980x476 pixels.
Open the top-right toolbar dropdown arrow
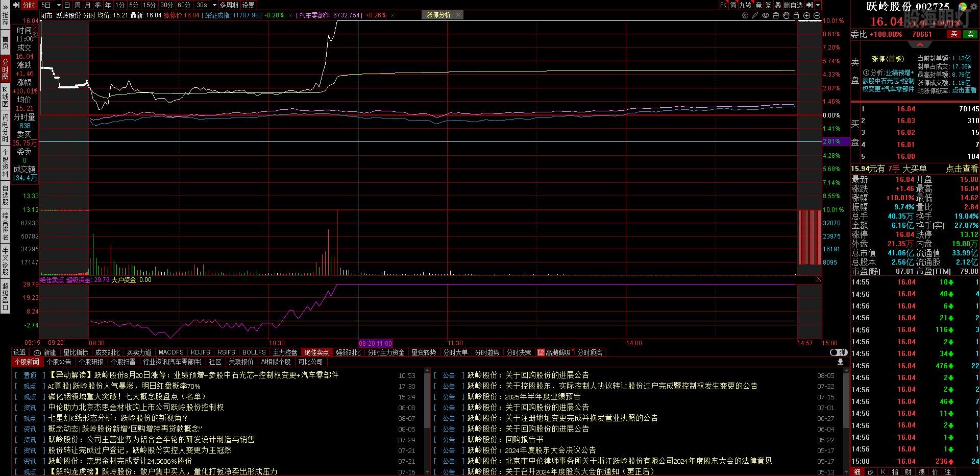818,5
